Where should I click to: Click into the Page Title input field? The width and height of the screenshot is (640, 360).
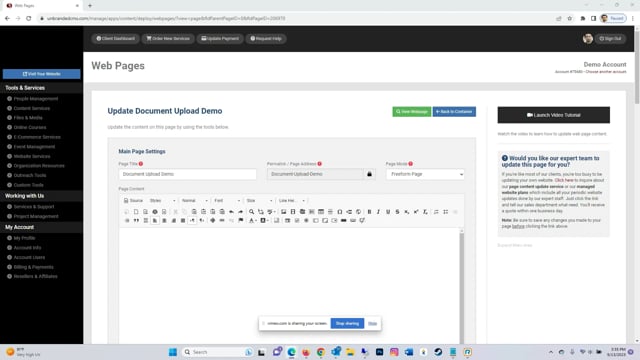tap(187, 174)
